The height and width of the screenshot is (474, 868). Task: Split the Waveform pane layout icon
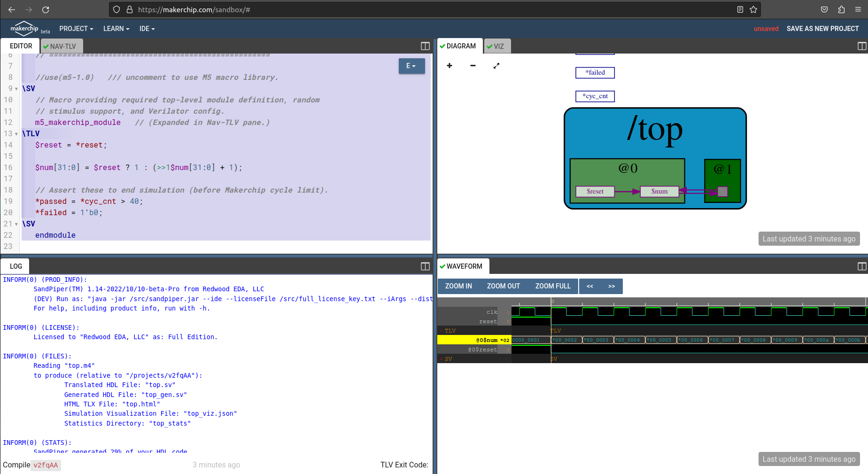click(862, 266)
